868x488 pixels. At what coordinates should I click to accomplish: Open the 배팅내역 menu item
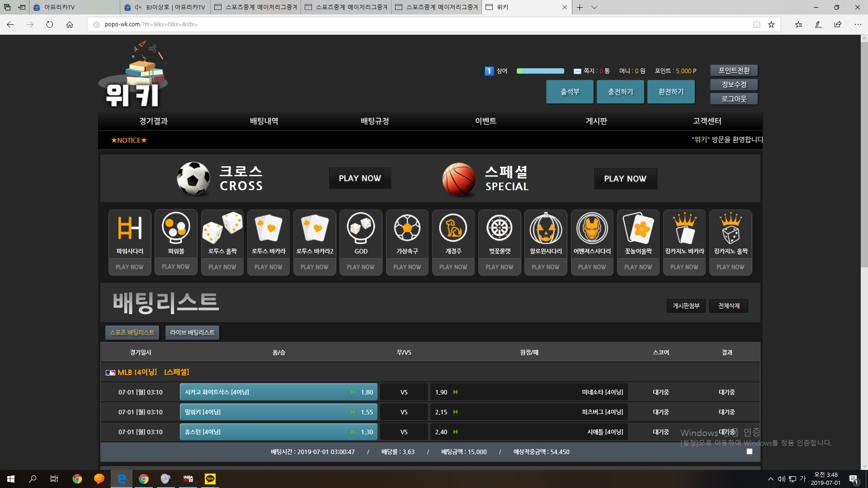(x=264, y=121)
